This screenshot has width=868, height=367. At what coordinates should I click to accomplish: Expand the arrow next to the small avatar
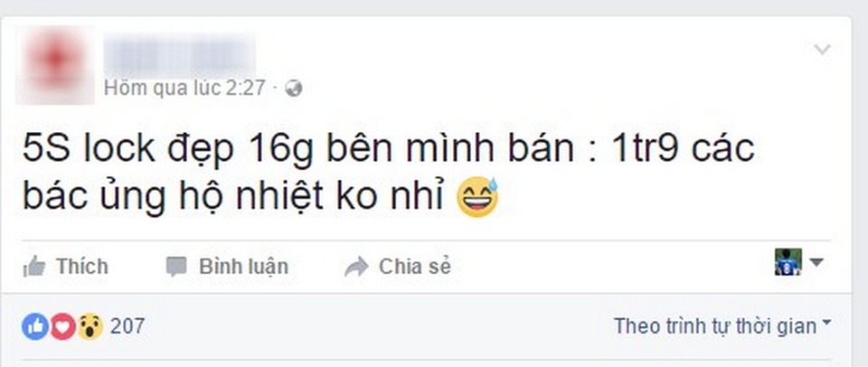[816, 261]
